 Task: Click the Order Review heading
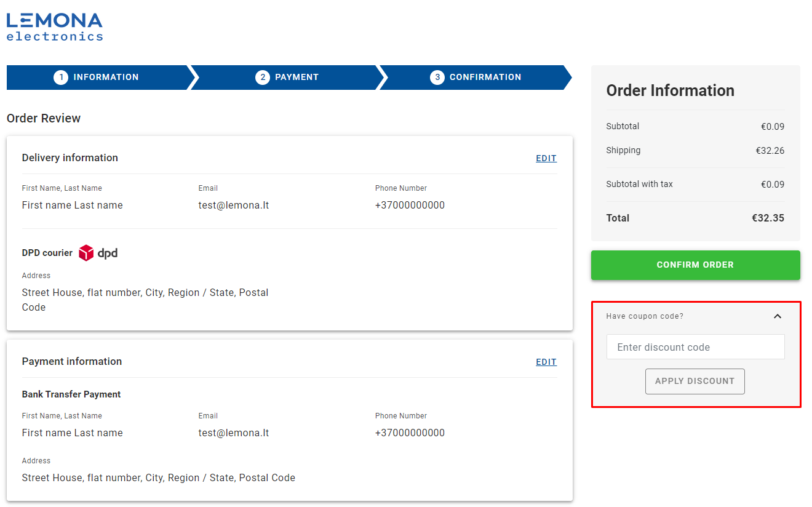(x=43, y=118)
